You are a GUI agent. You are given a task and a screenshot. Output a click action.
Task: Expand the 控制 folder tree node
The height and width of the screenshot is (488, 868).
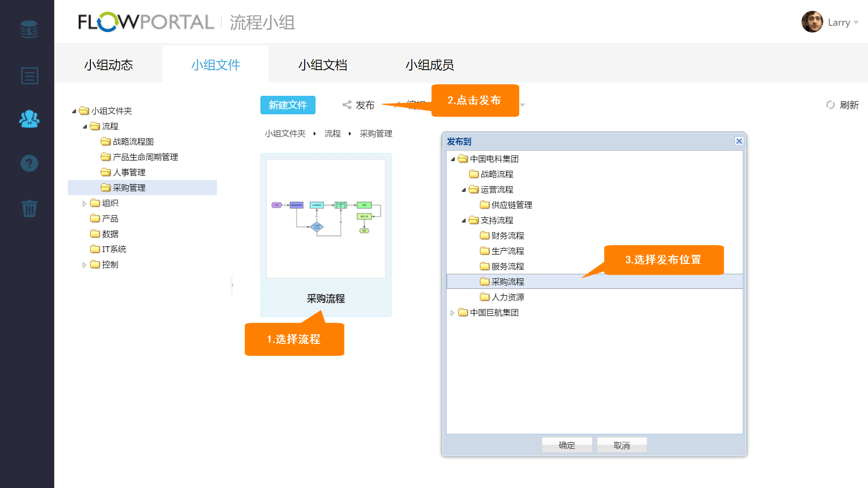(x=84, y=265)
